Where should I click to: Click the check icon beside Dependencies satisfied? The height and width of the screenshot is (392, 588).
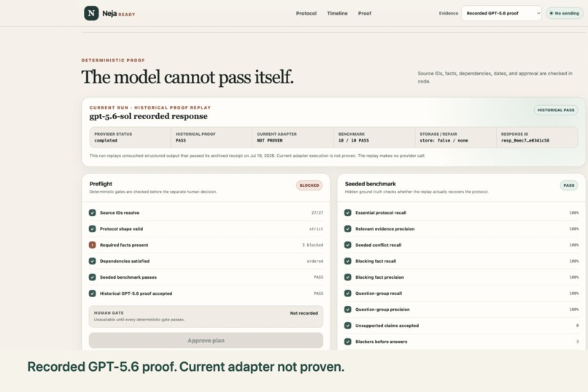[x=92, y=261]
